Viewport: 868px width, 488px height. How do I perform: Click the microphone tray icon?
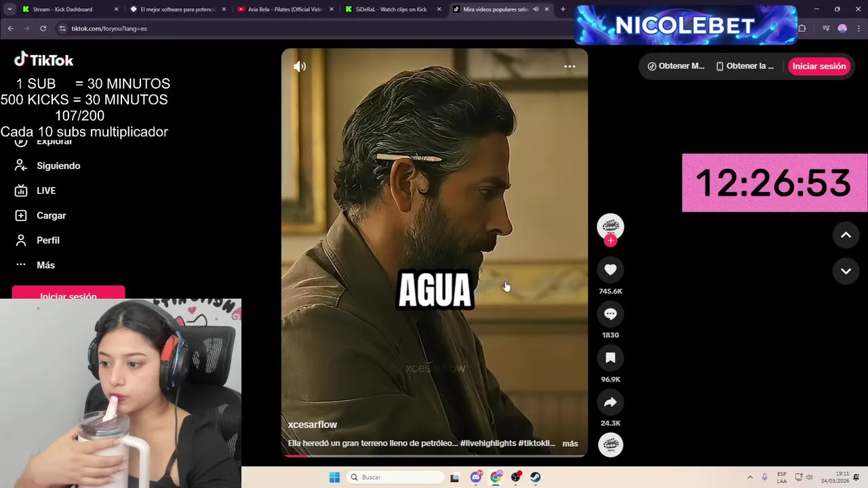point(764,477)
